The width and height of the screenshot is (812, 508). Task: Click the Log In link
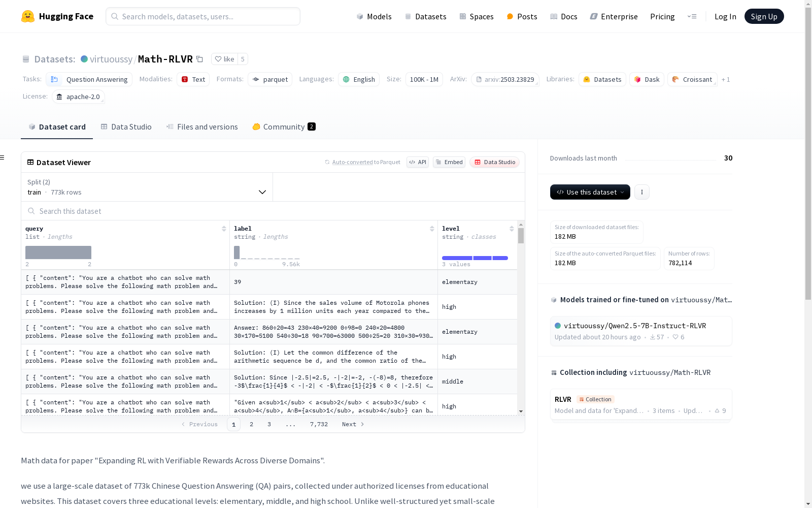pyautogui.click(x=725, y=16)
